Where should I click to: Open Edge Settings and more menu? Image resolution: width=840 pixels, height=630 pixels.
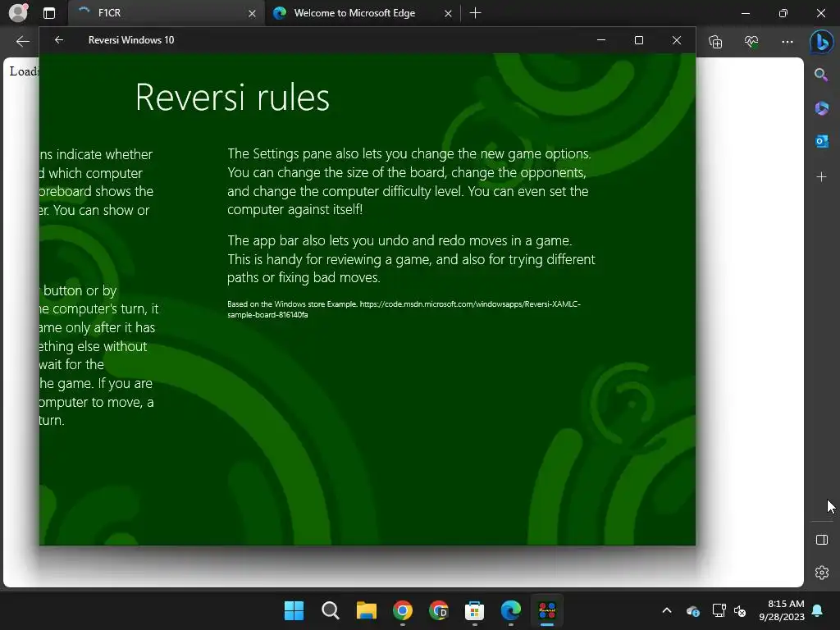click(x=787, y=41)
